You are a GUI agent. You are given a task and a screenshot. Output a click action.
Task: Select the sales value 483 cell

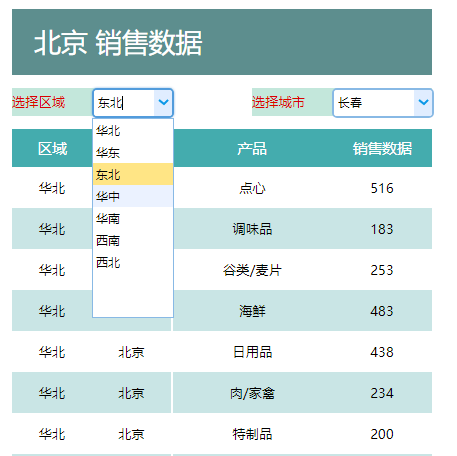point(382,311)
